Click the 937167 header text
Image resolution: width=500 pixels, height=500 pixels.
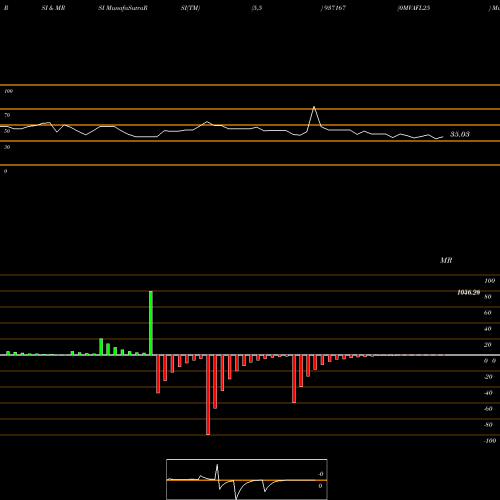(335, 8)
